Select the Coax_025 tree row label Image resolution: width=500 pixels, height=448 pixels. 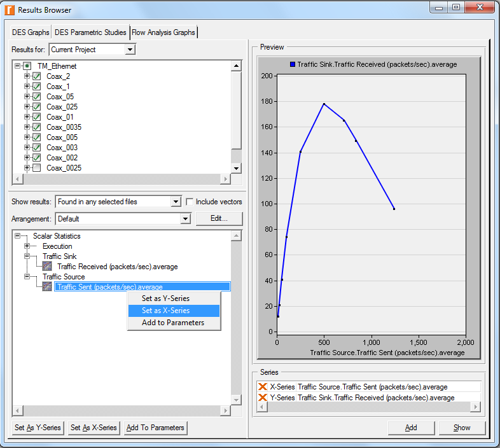[62, 107]
